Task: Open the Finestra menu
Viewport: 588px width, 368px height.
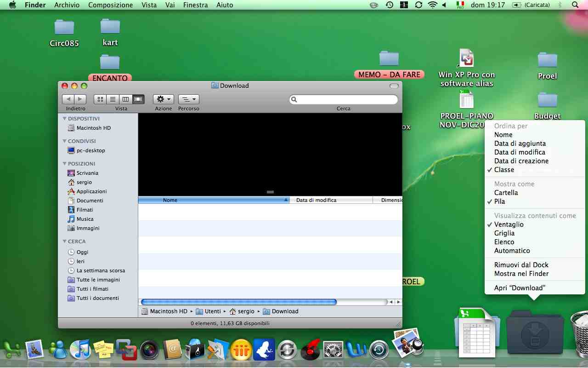Action: (195, 5)
